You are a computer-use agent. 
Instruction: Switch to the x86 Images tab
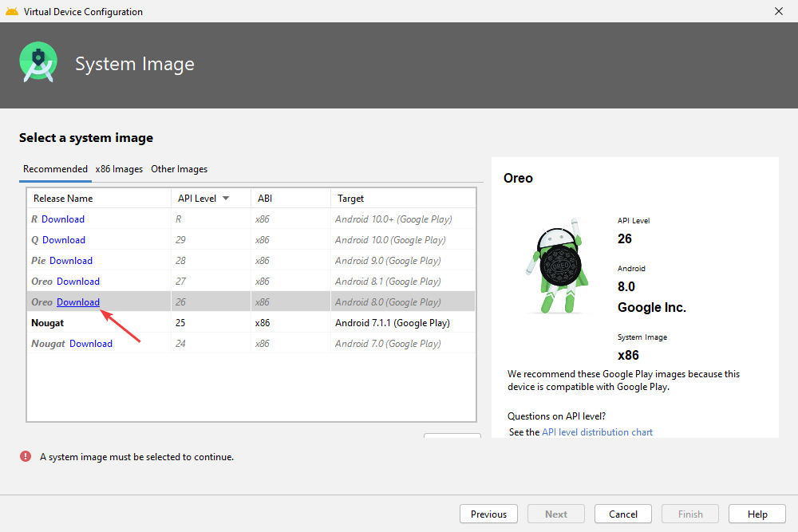pyautogui.click(x=119, y=169)
